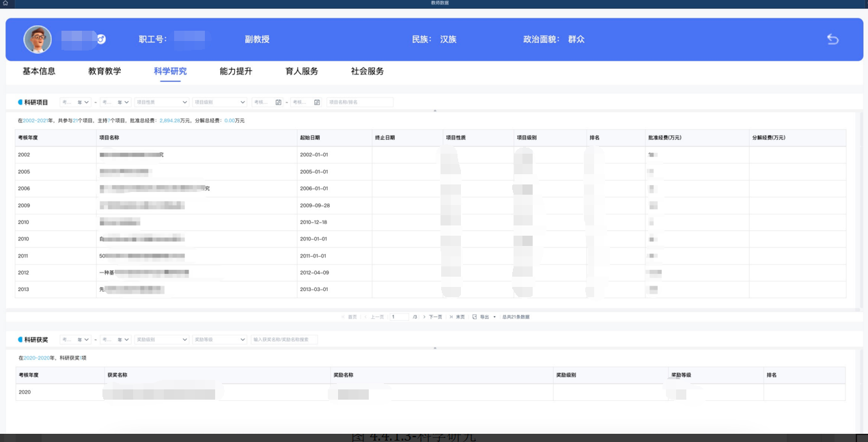
Task: Click the male gender icon beside the name
Action: pos(101,39)
